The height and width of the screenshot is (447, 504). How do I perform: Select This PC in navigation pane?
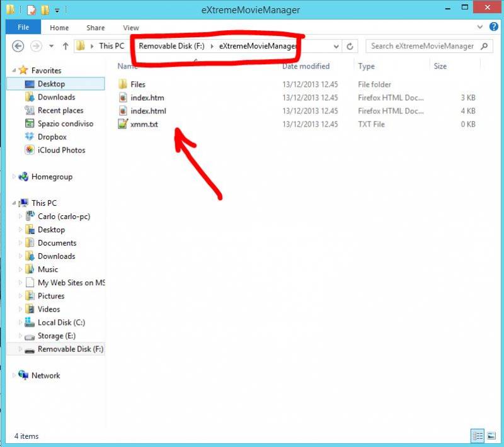coord(43,203)
